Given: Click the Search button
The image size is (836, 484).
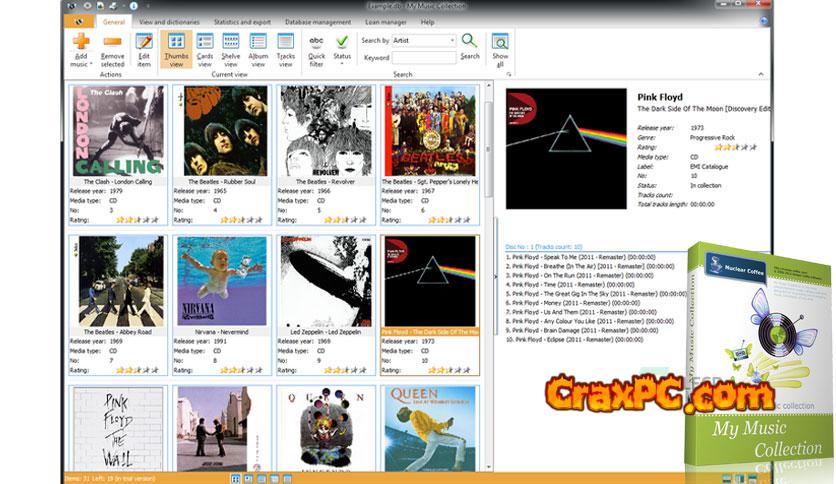Looking at the screenshot, I should point(469,45).
